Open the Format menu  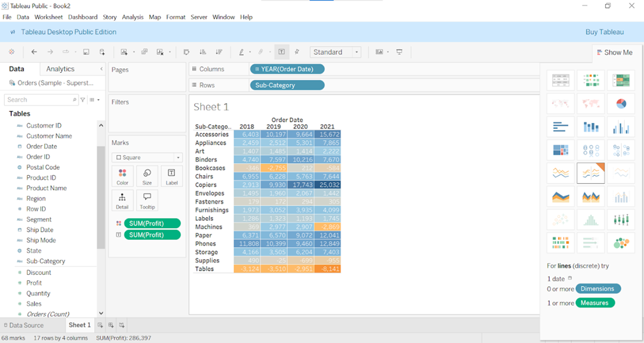click(176, 17)
